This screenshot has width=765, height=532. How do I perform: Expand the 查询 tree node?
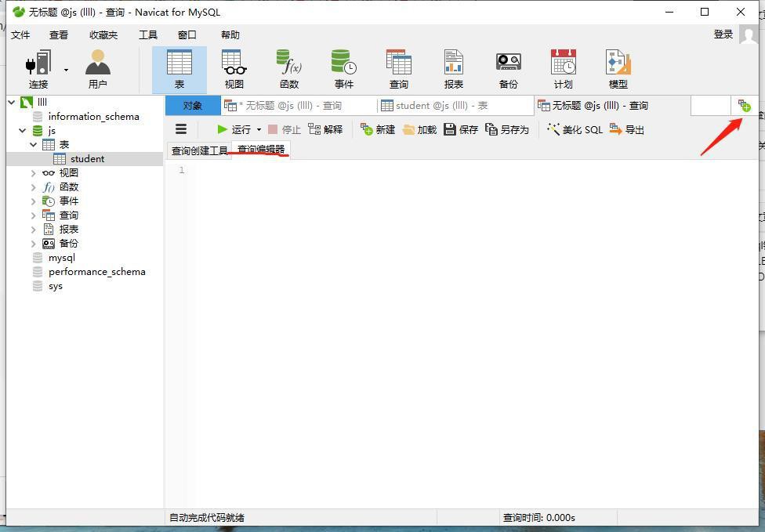click(33, 215)
